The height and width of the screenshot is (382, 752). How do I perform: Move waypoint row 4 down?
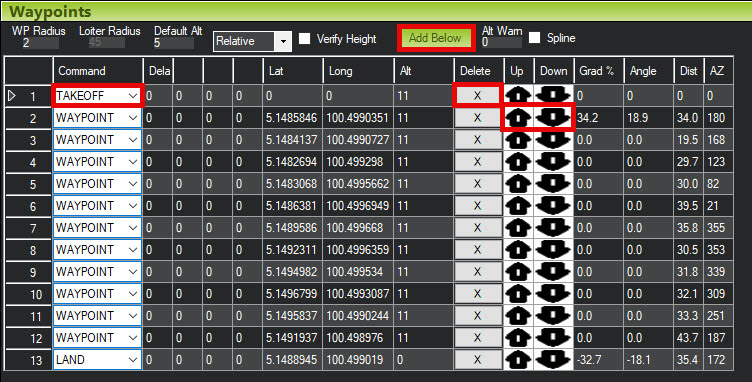553,162
